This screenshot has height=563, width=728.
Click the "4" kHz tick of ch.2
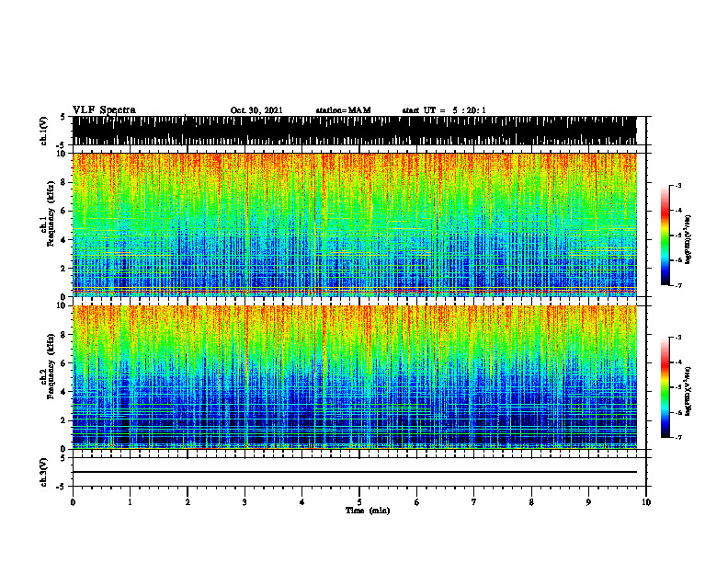tap(64, 392)
